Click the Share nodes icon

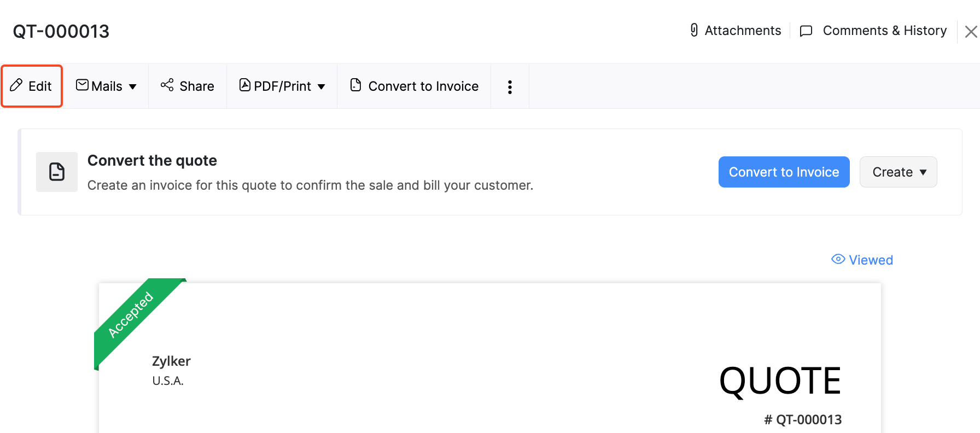click(x=167, y=85)
